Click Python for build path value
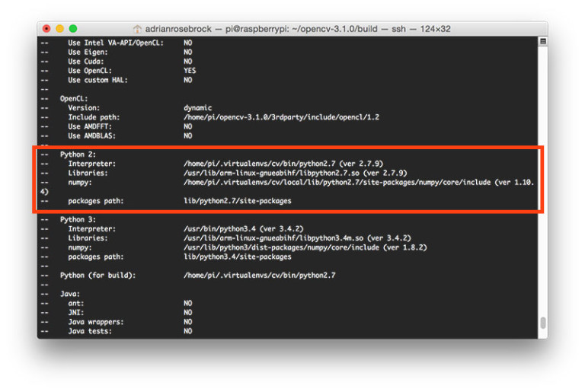The height and width of the screenshot is (392, 585). click(259, 276)
